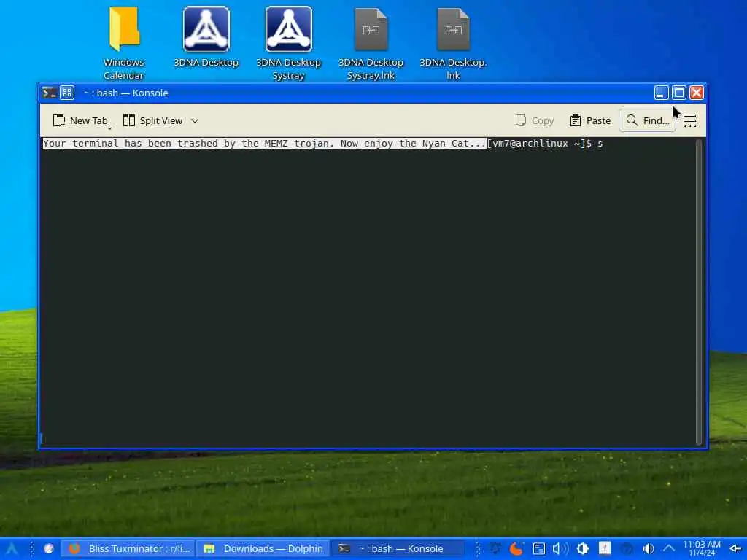Click the highlighted MEMZ trojan message text
Viewport: 747px width, 560px height.
click(x=264, y=144)
